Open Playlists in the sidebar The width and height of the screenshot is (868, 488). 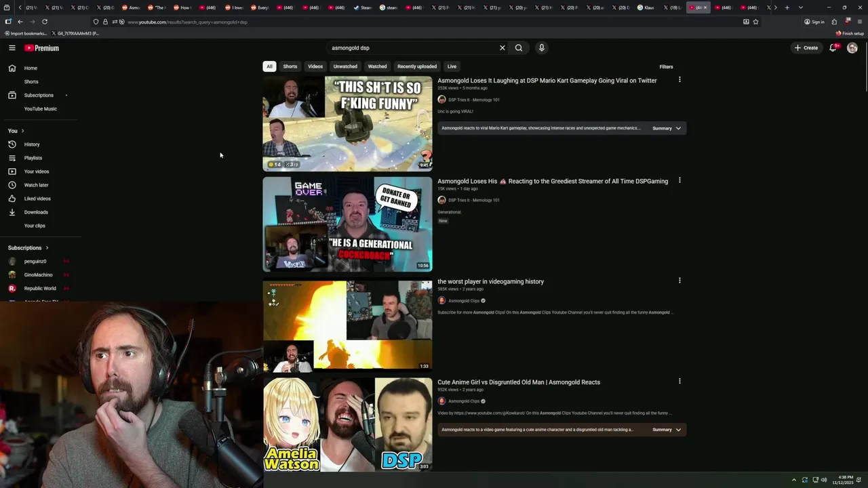click(33, 158)
